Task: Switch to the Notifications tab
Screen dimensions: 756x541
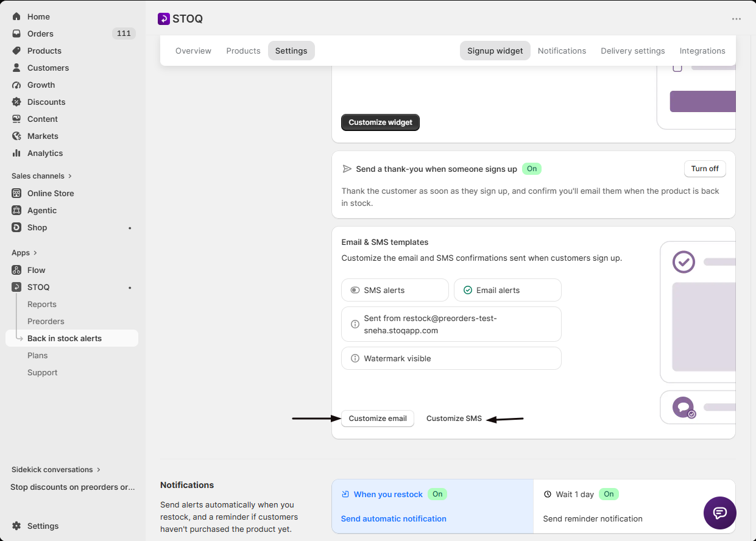Action: pos(562,51)
